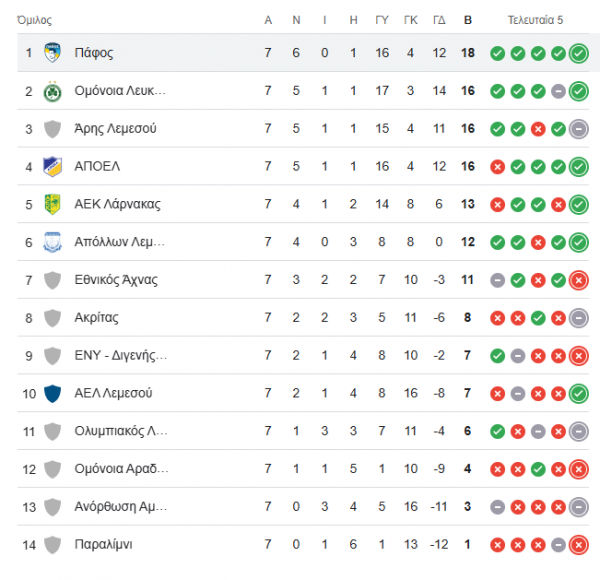Click ΑΠΟΕΛ's first red loss icon

497,167
